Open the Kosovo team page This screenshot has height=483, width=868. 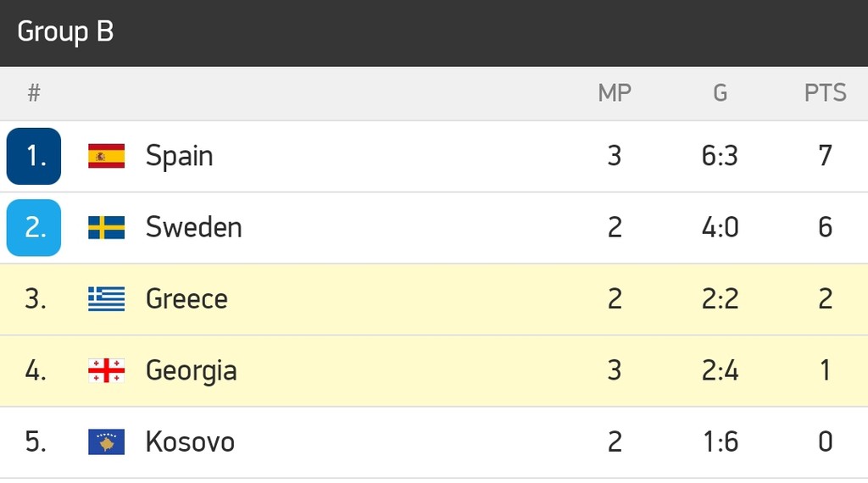(190, 442)
